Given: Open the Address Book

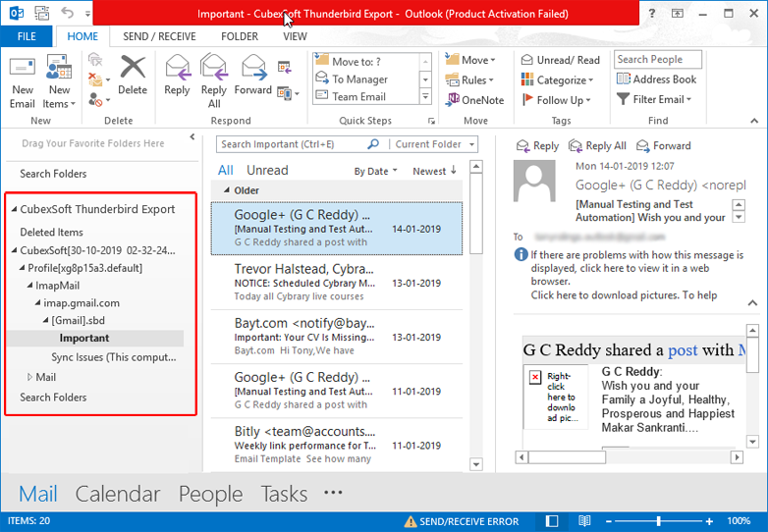Looking at the screenshot, I should 656,80.
